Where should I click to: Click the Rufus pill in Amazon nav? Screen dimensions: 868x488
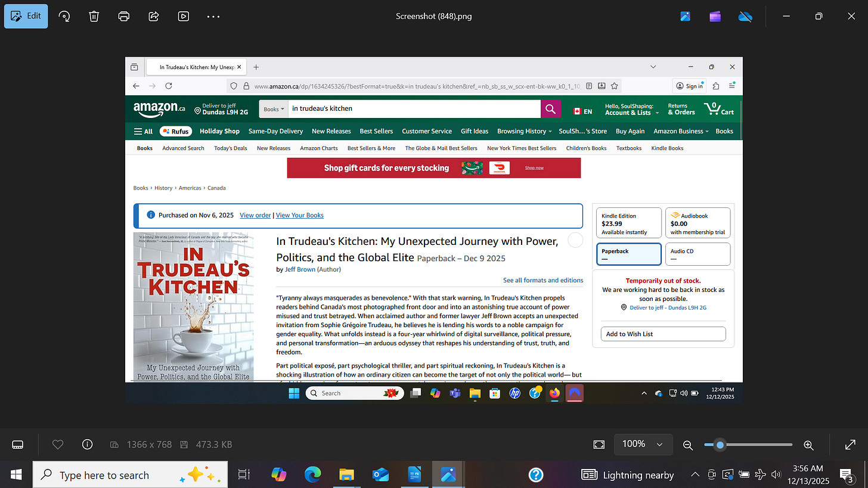(176, 131)
